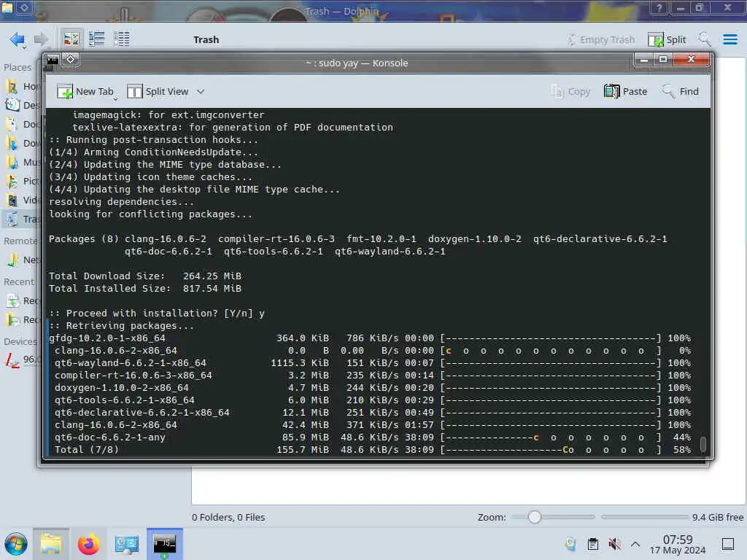Open Konsole New Tab dropdown arrow

tap(116, 98)
